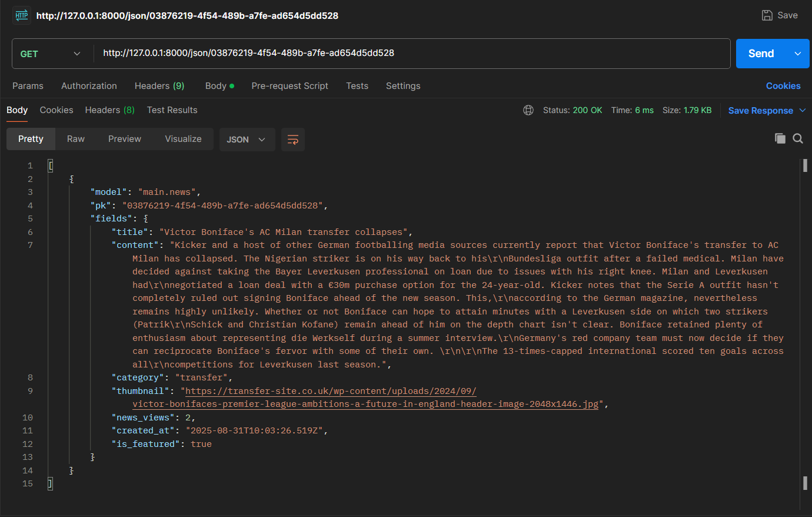The width and height of the screenshot is (812, 517).
Task: Click the Send button
Action: tap(761, 54)
